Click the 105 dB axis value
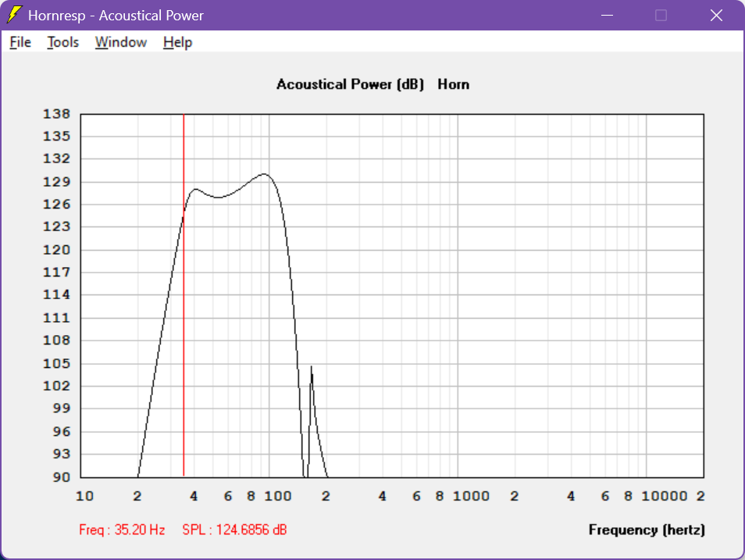This screenshot has width=745, height=560. (x=56, y=364)
